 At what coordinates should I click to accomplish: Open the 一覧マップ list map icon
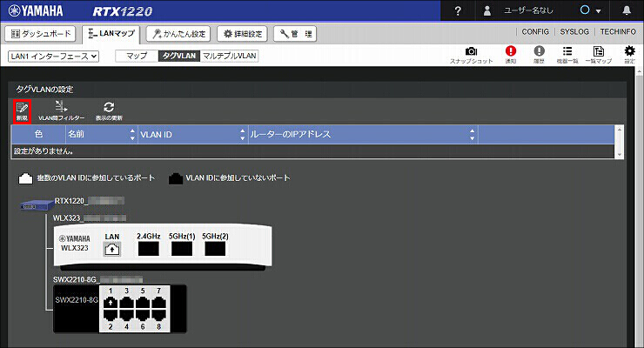[599, 55]
